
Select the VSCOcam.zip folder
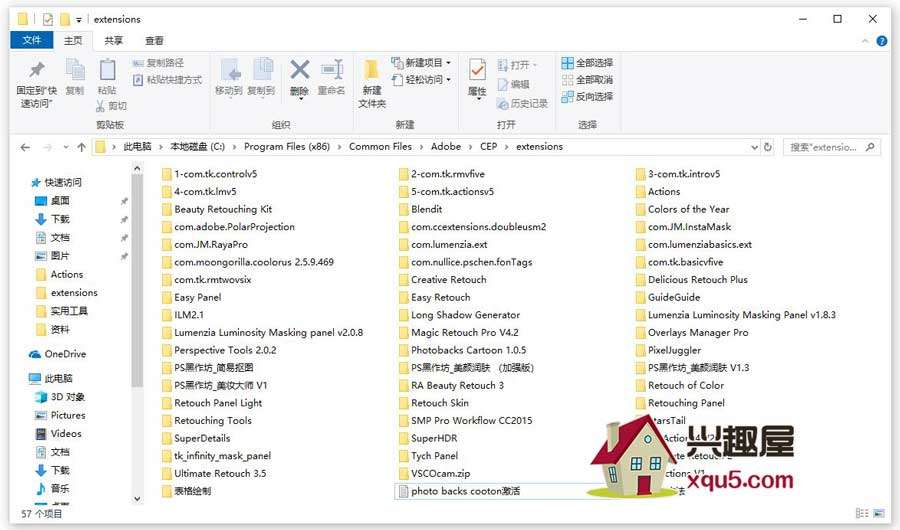tap(435, 473)
